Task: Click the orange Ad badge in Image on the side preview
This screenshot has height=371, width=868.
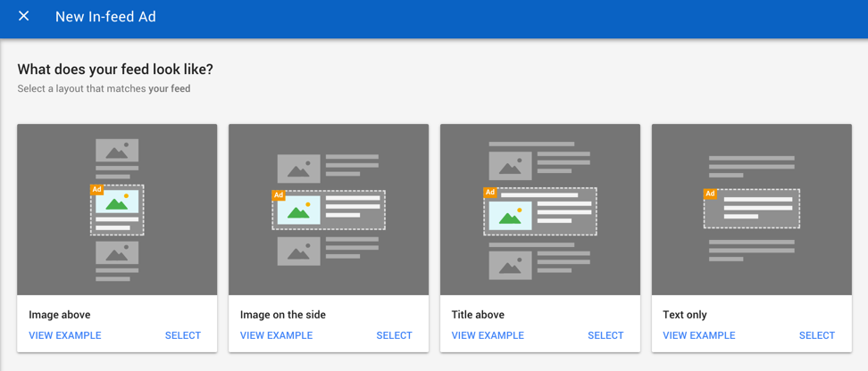Action: (279, 195)
